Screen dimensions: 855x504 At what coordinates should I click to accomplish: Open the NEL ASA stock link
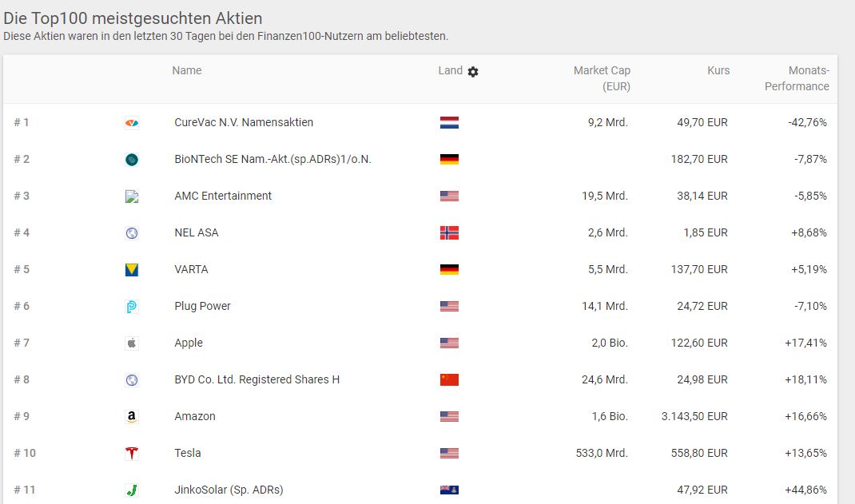coord(197,232)
